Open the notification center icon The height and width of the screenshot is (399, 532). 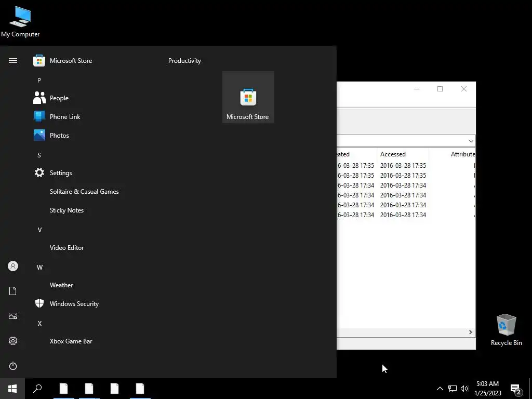[x=516, y=389]
